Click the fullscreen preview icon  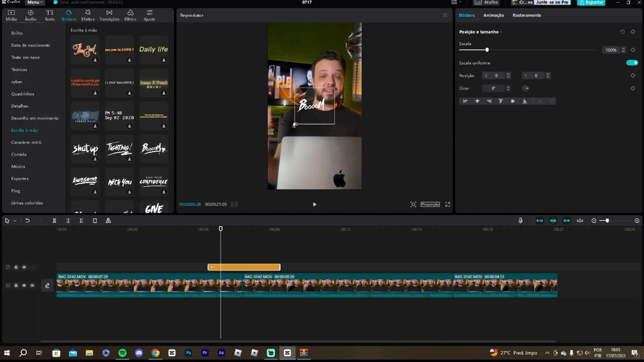click(447, 204)
